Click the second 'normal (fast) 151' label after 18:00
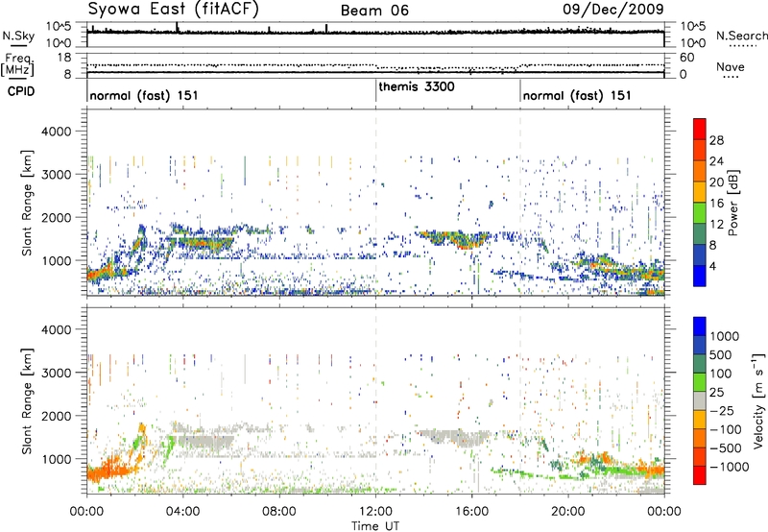The width and height of the screenshot is (768, 532). (577, 95)
